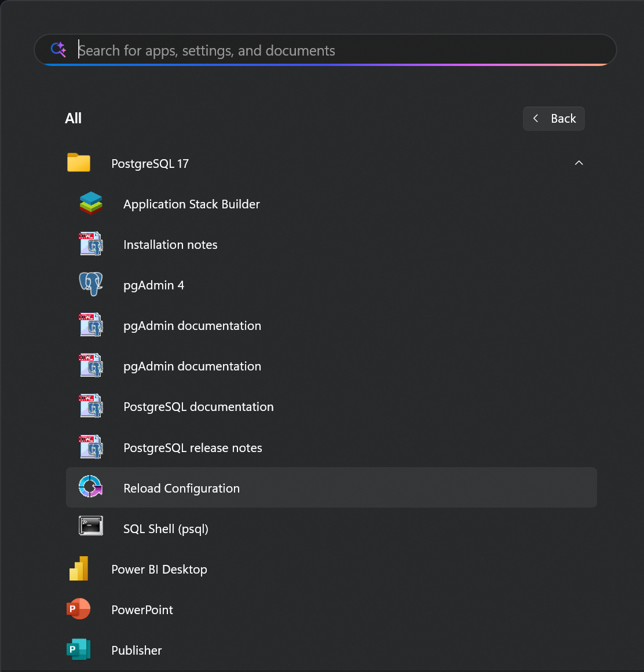644x672 pixels.
Task: Open PostgreSQL documentation entry
Action: (x=198, y=407)
